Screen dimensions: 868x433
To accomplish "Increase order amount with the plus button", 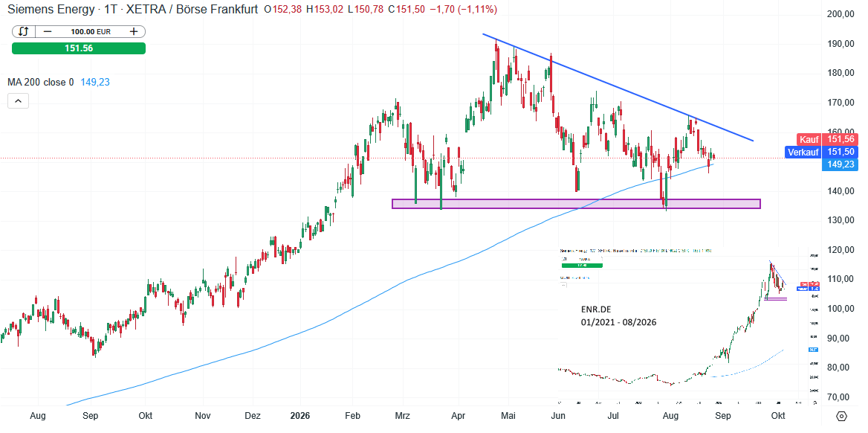I will pos(134,31).
